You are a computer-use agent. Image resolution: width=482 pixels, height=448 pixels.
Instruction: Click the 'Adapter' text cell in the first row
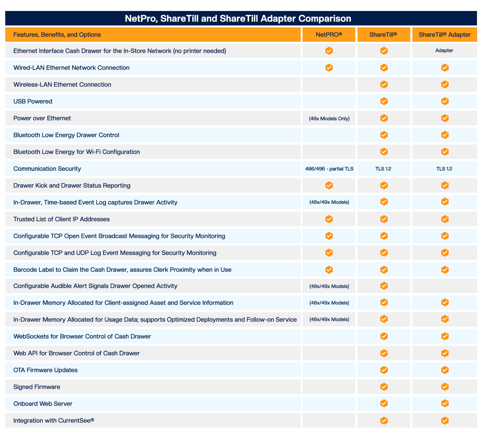(444, 51)
